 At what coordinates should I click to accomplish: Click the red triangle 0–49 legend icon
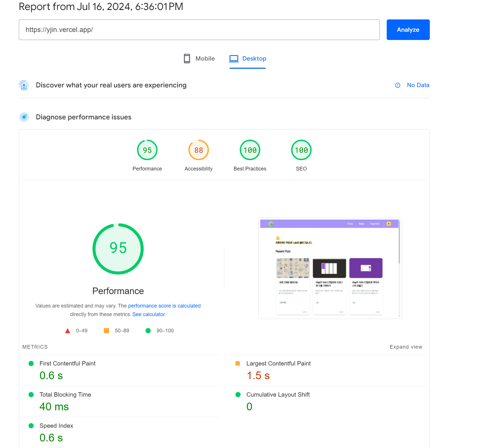coord(68,331)
